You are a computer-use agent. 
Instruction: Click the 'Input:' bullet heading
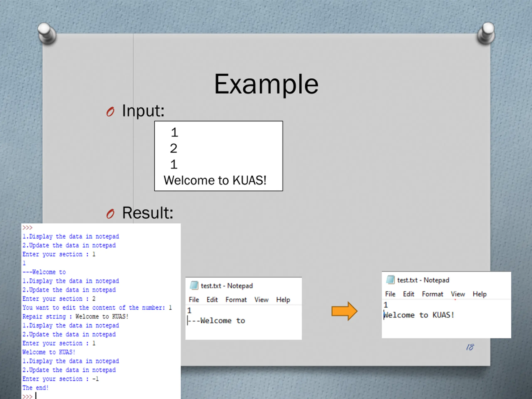click(x=143, y=111)
